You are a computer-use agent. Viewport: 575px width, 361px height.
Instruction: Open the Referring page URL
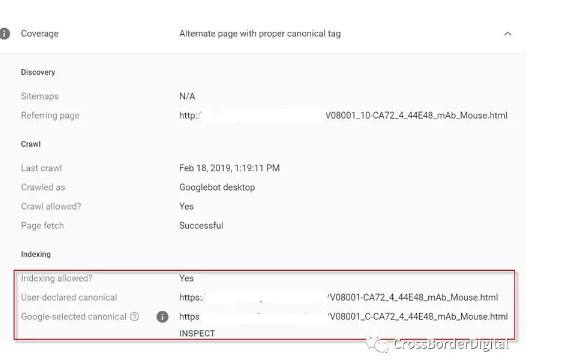(343, 116)
